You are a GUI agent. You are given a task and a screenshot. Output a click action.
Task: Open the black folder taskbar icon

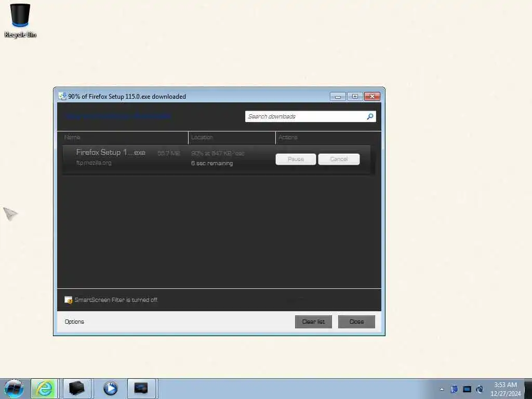click(x=77, y=389)
